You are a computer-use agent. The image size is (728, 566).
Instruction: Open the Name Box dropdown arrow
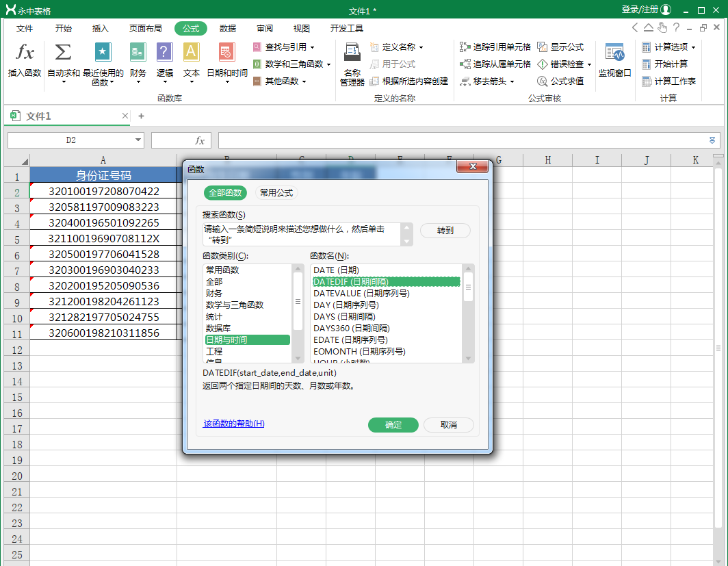coord(138,140)
